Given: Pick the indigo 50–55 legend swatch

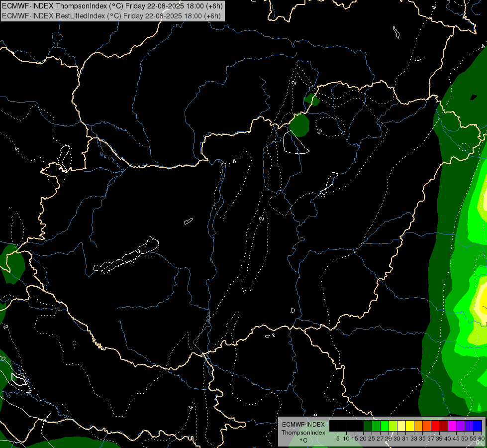Looking at the screenshot, I should point(469,426).
